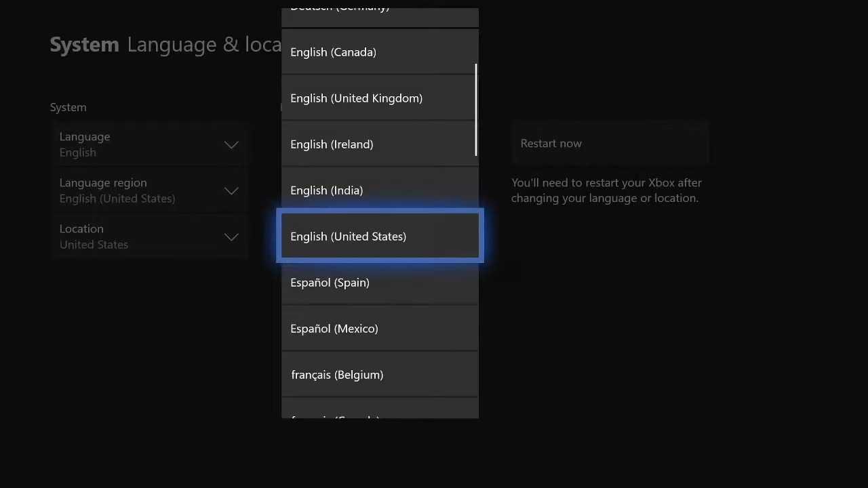The image size is (868, 488).
Task: Pick français (Belgium) language region
Action: coord(379,375)
